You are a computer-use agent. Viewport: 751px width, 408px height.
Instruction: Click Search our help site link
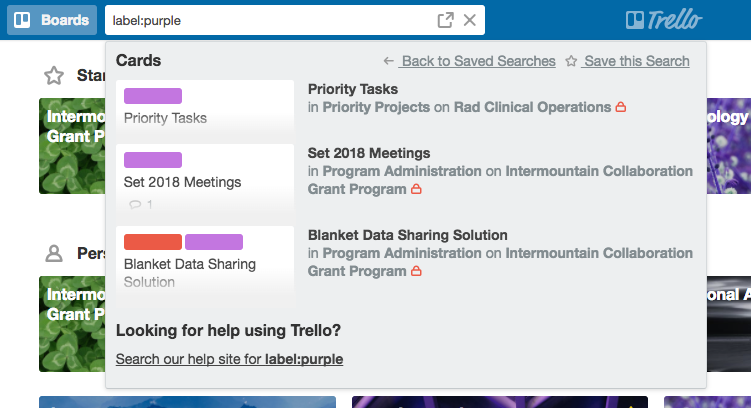[x=229, y=358]
